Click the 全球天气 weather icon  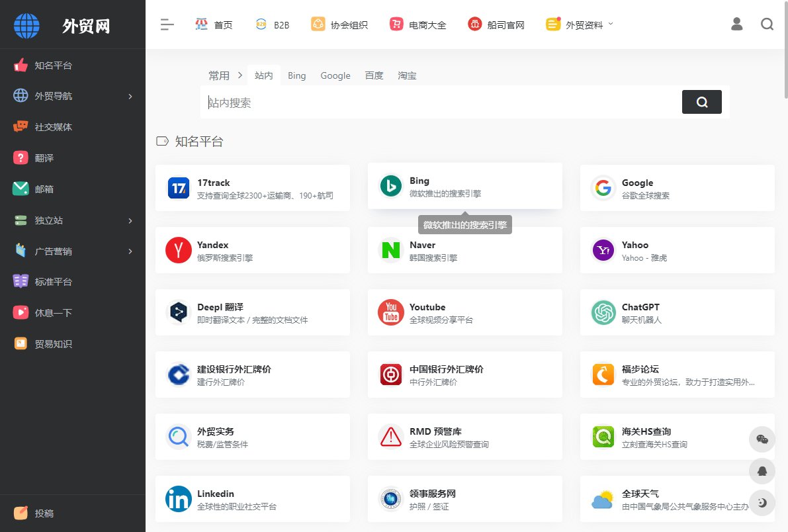[603, 500]
